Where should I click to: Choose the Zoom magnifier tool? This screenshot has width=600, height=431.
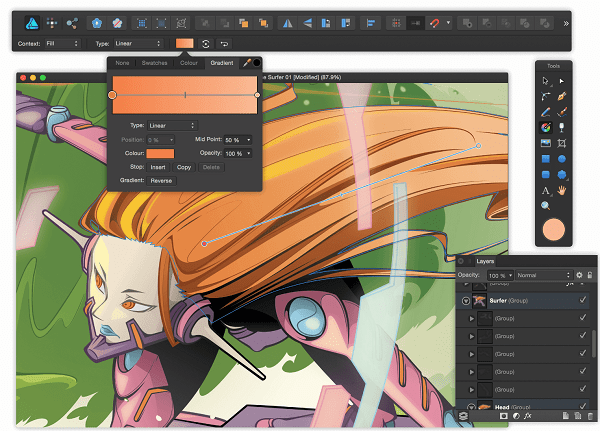pyautogui.click(x=545, y=206)
